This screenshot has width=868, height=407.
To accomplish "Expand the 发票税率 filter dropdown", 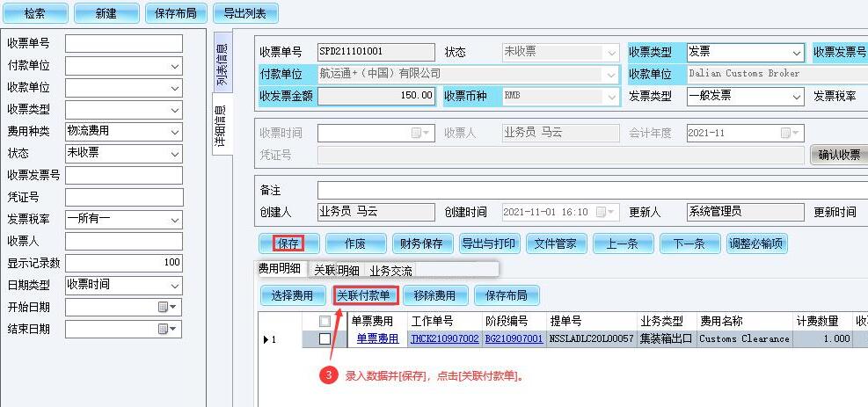I will pos(174,219).
